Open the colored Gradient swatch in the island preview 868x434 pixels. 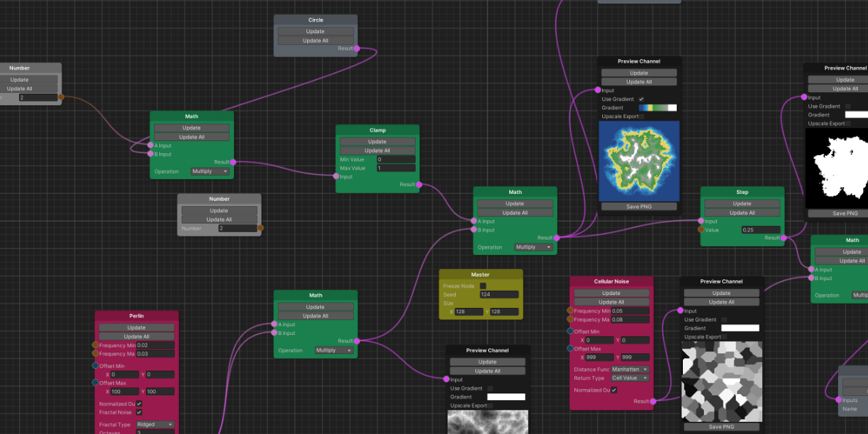(657, 108)
